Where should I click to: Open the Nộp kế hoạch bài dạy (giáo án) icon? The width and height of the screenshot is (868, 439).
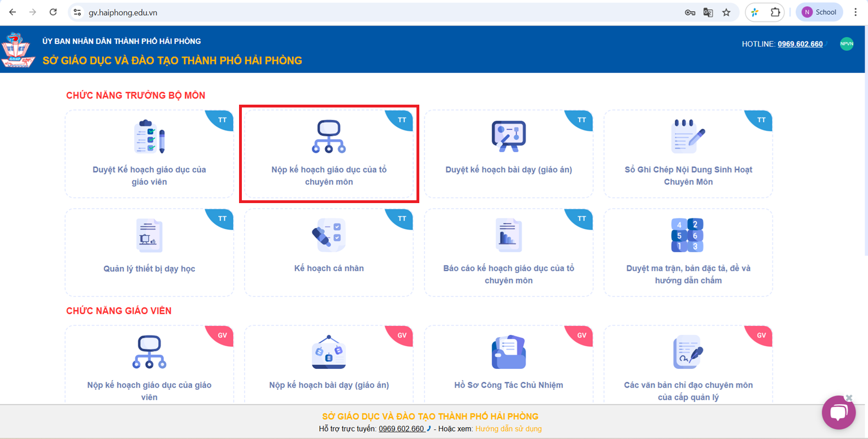tap(328, 352)
